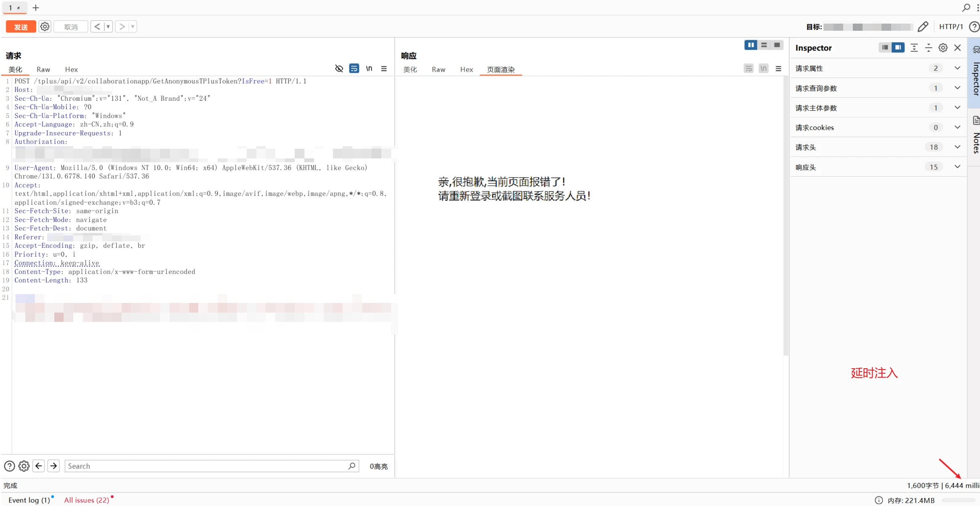Click the HTTP/1 protocol selector

point(951,27)
